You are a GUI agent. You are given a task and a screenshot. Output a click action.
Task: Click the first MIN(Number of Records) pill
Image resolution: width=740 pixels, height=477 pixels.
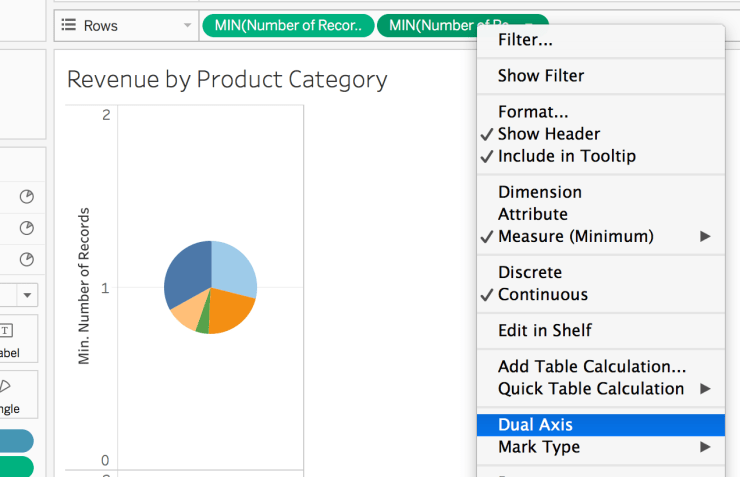coord(288,25)
